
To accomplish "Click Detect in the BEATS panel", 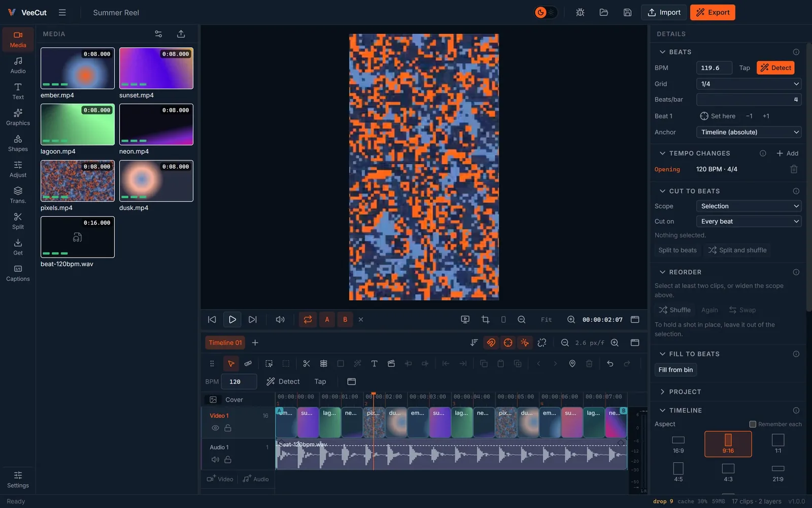I will pos(775,68).
